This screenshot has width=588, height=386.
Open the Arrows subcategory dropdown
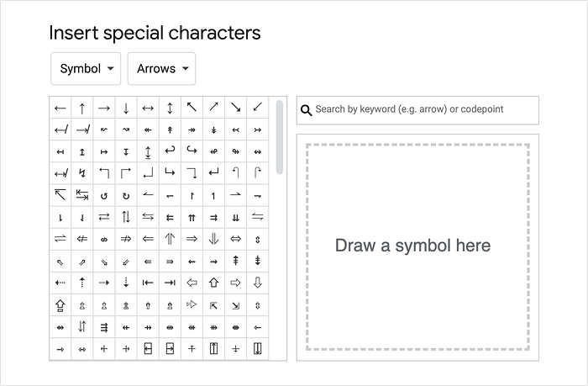(x=161, y=69)
